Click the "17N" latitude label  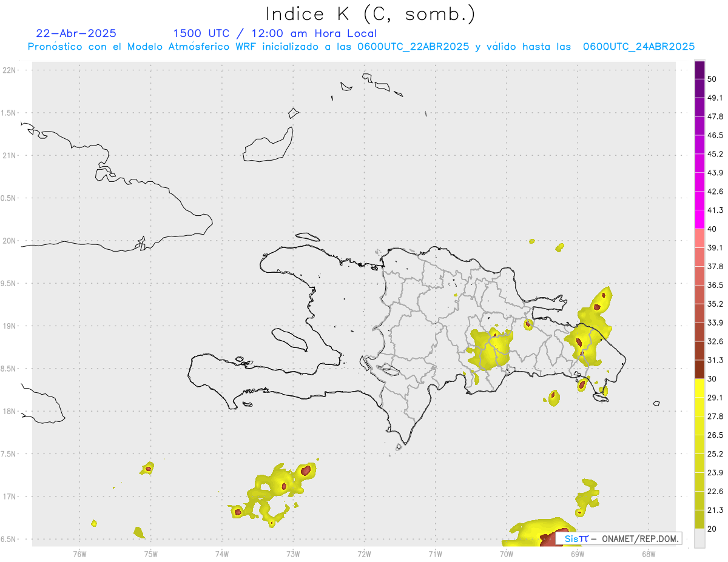click(x=9, y=497)
